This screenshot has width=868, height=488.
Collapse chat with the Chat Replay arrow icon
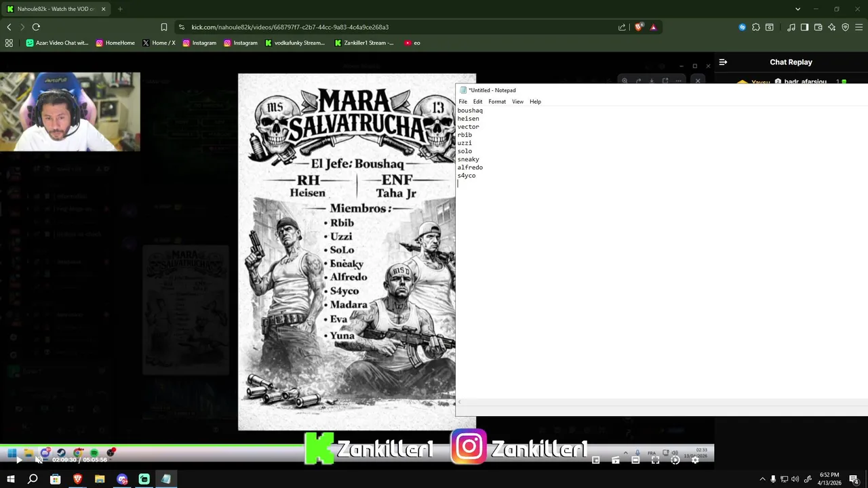[x=723, y=62]
